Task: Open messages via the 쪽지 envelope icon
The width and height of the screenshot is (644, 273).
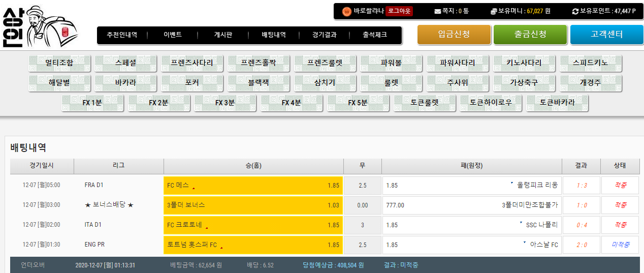Action: coord(438,11)
